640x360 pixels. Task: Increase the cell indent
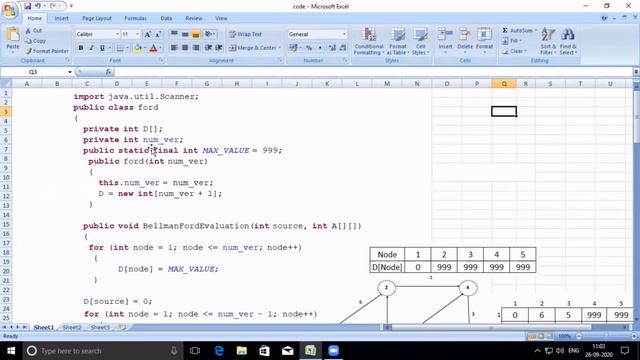(x=219, y=48)
